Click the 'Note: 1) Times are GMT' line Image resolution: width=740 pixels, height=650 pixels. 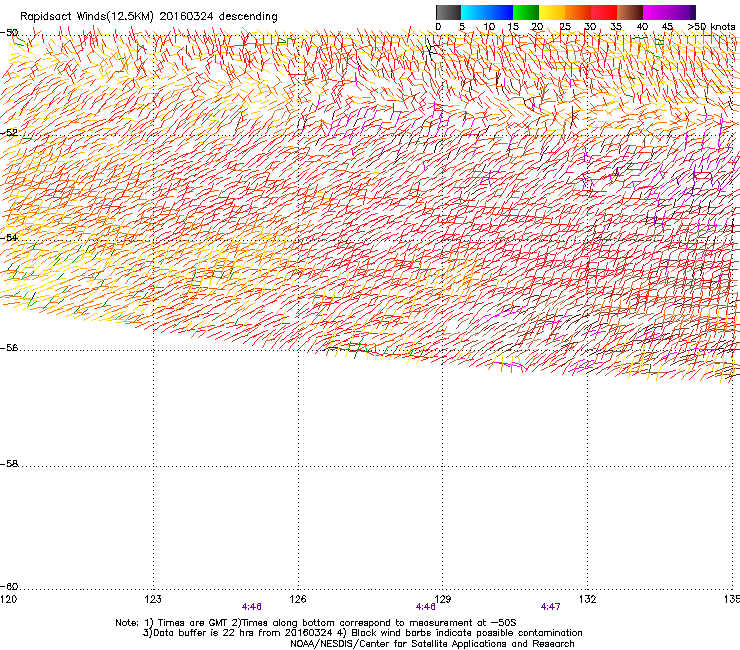pyautogui.click(x=316, y=623)
